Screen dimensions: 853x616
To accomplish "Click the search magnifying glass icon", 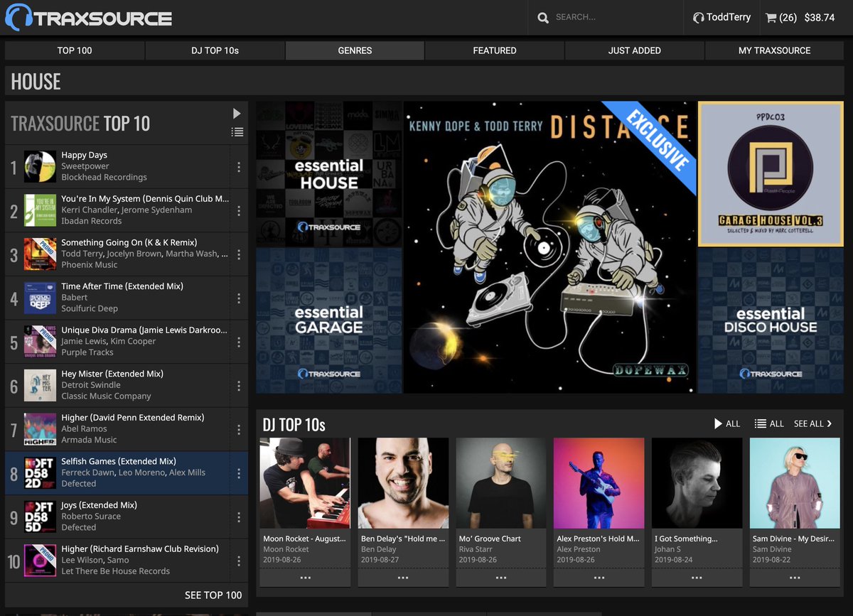I will point(544,17).
